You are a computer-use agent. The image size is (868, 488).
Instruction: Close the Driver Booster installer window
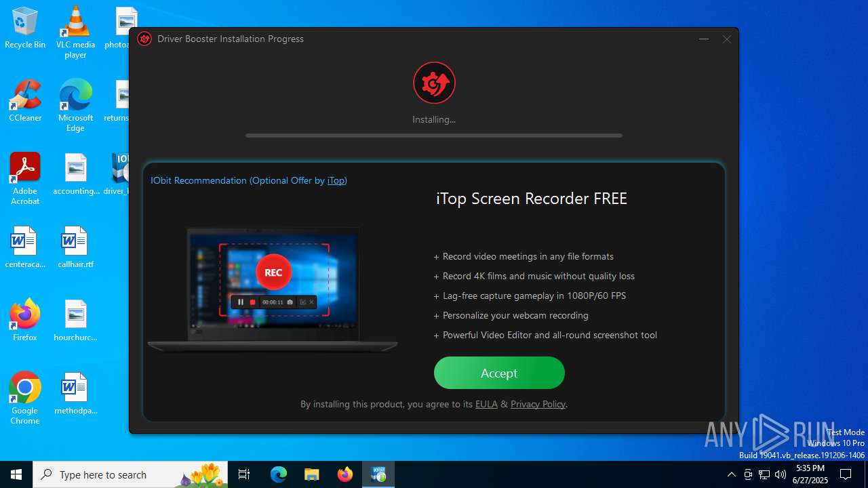pos(727,39)
